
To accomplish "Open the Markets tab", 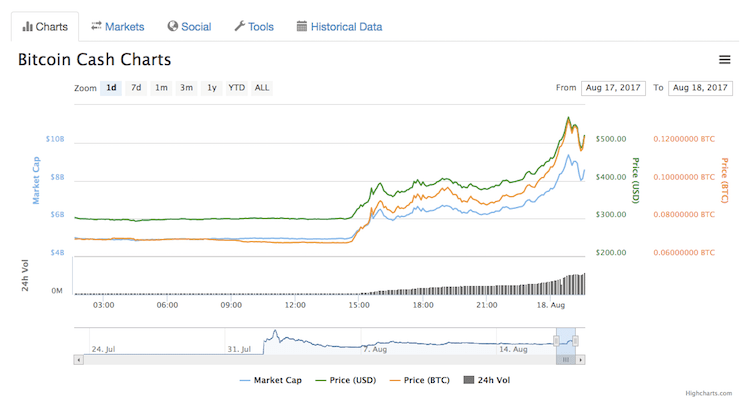I will pos(118,27).
